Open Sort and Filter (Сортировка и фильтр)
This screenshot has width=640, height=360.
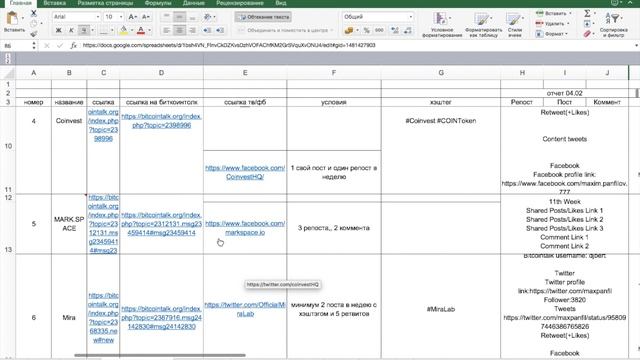613,24
